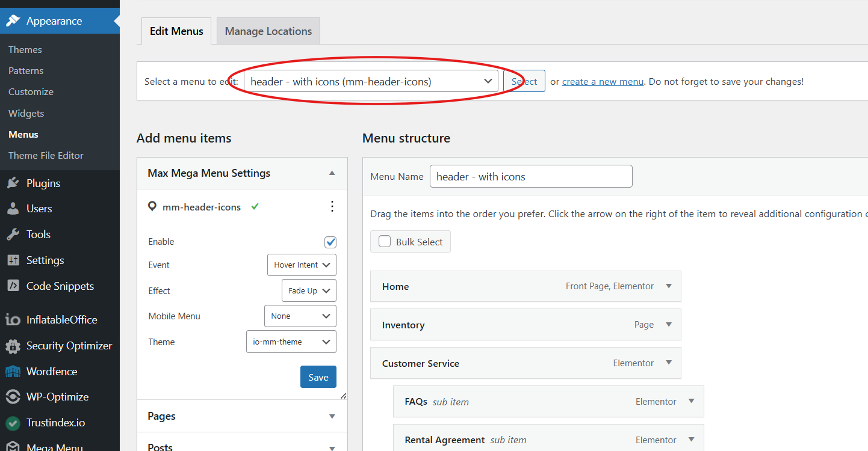Open InflatableOffice via its io icon

(13, 320)
